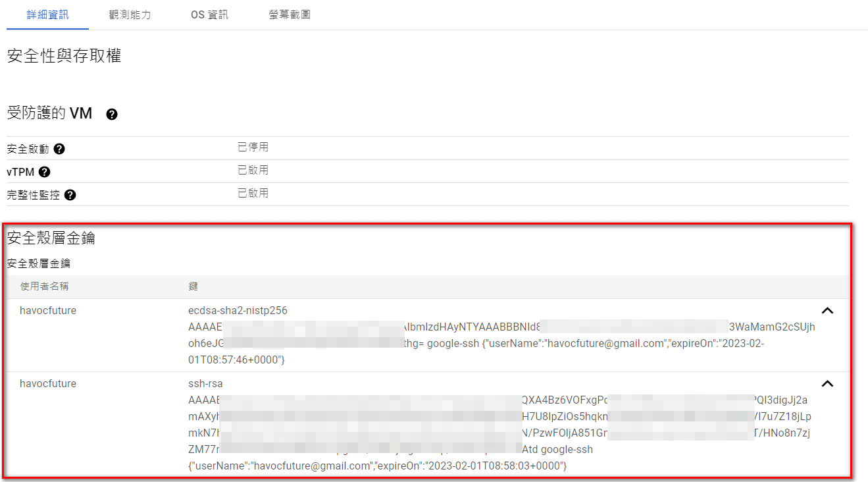The image size is (868, 482).
Task: Select the OS 資訊 tab
Action: click(x=209, y=14)
